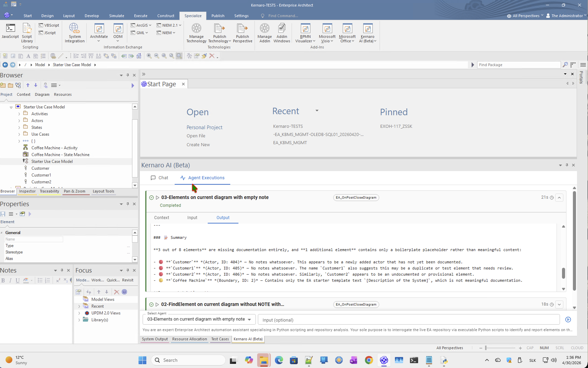
Task: Pin the Kernaro AI (Beta) panel
Action: pyautogui.click(x=567, y=165)
